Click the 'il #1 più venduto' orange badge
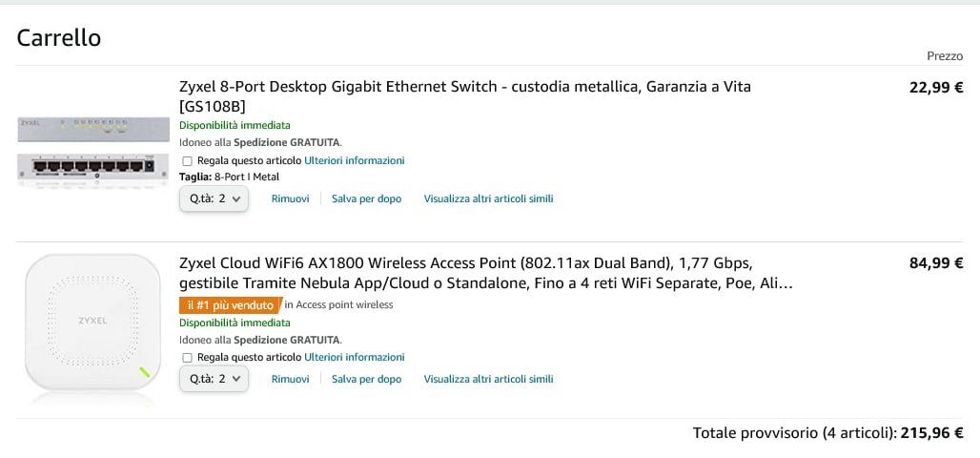The height and width of the screenshot is (458, 980). click(x=231, y=305)
